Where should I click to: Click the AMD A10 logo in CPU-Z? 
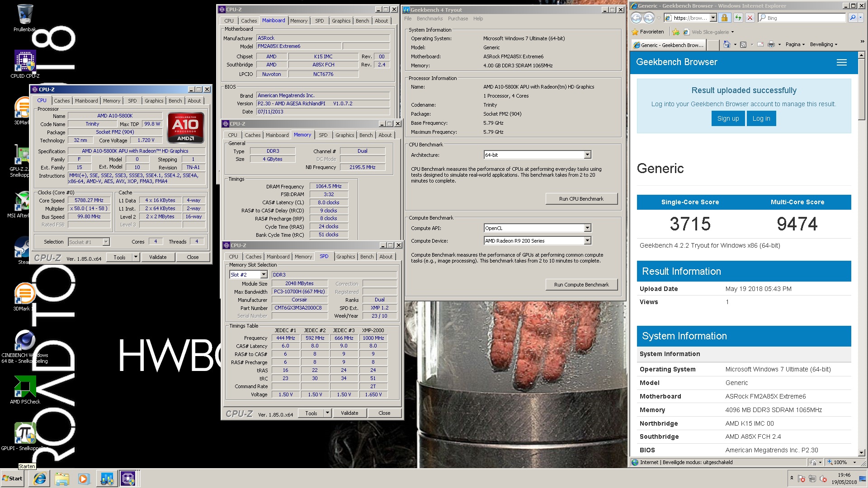[x=186, y=128]
